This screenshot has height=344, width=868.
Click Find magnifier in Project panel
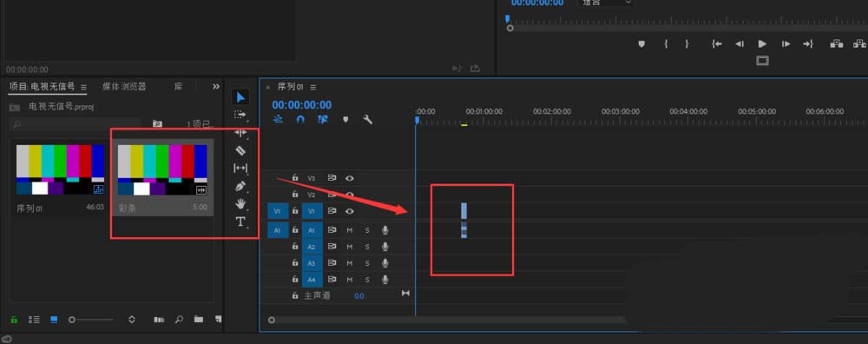pos(179,320)
